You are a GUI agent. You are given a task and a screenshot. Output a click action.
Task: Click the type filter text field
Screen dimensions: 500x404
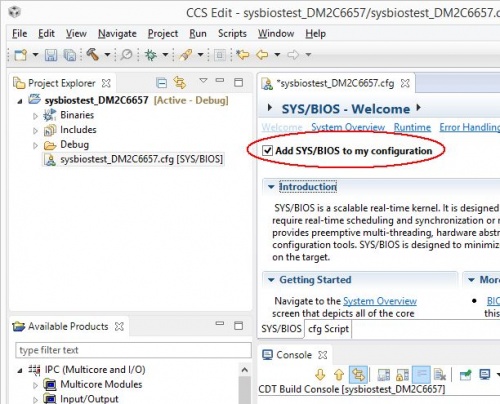[x=133, y=350]
